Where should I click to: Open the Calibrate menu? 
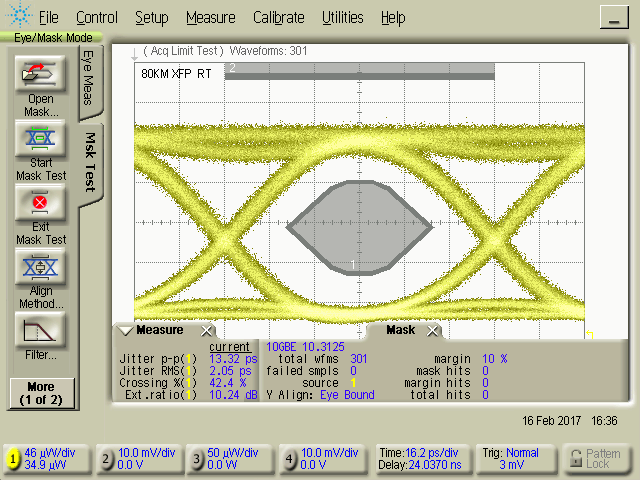(x=280, y=18)
